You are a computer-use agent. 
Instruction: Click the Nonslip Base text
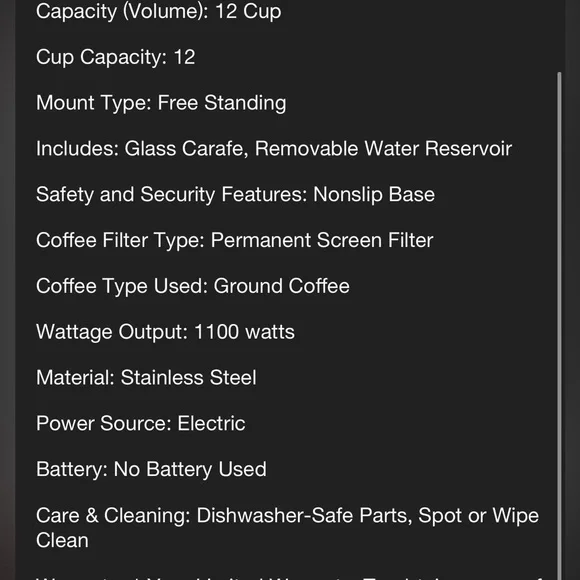(x=374, y=195)
